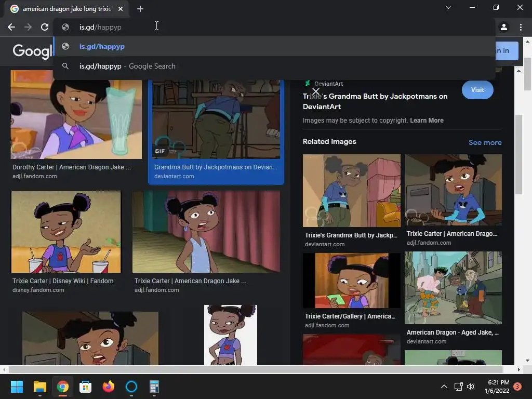Open related American Dragon - Aged Jake thumbnail
532x399 pixels.
pos(453,288)
